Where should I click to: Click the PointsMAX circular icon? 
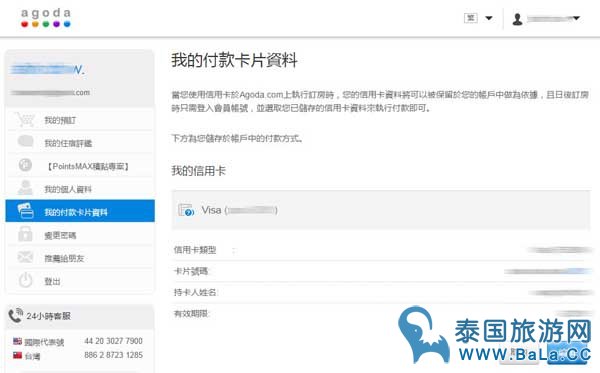25,165
